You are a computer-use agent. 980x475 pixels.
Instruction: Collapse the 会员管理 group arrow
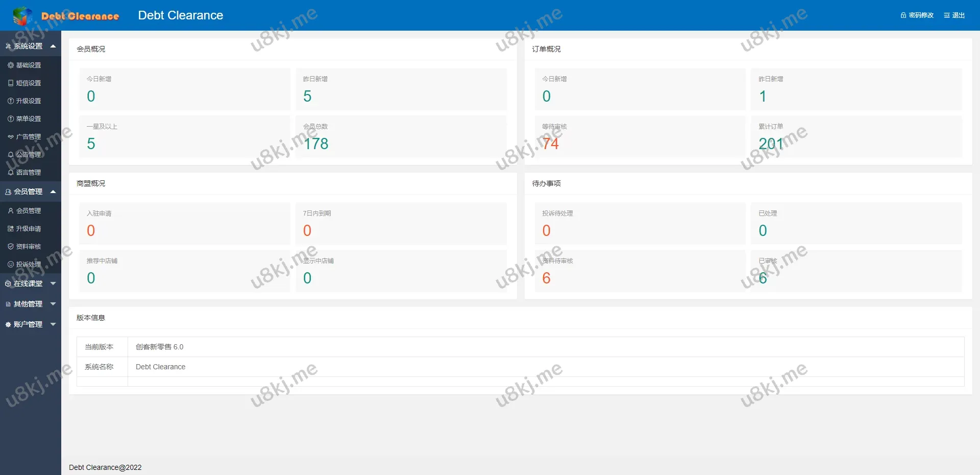click(53, 192)
